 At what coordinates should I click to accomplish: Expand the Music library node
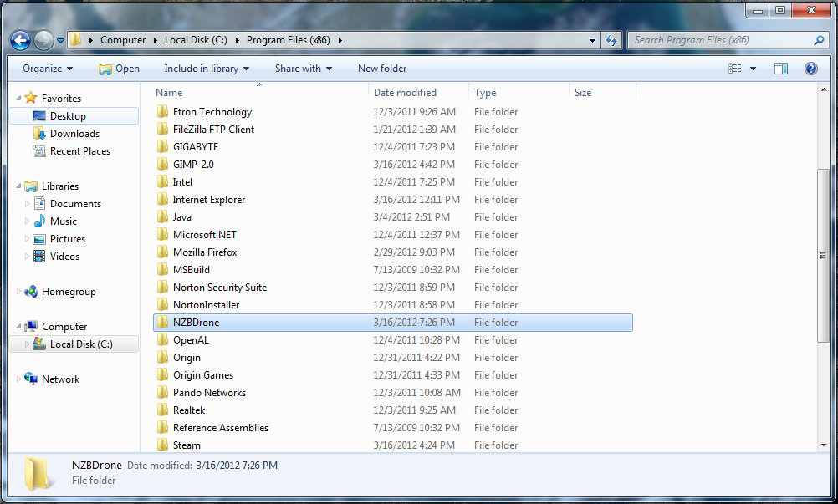(28, 221)
